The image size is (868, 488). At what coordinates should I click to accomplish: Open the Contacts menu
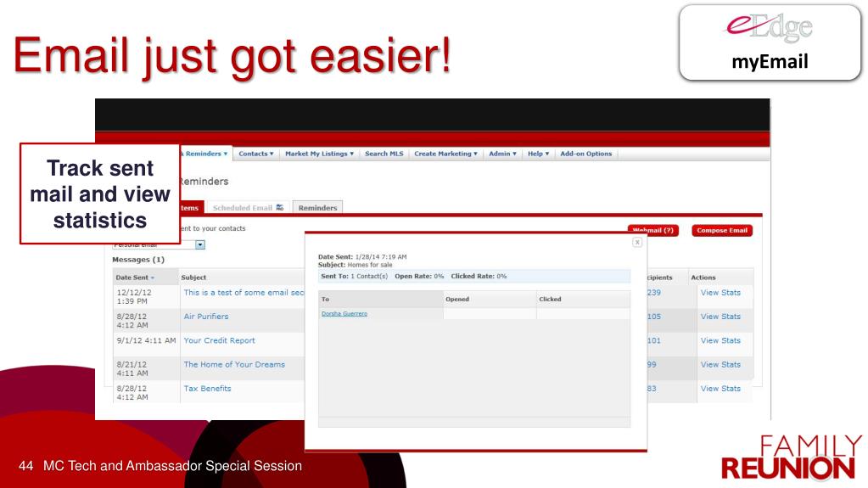coord(255,154)
